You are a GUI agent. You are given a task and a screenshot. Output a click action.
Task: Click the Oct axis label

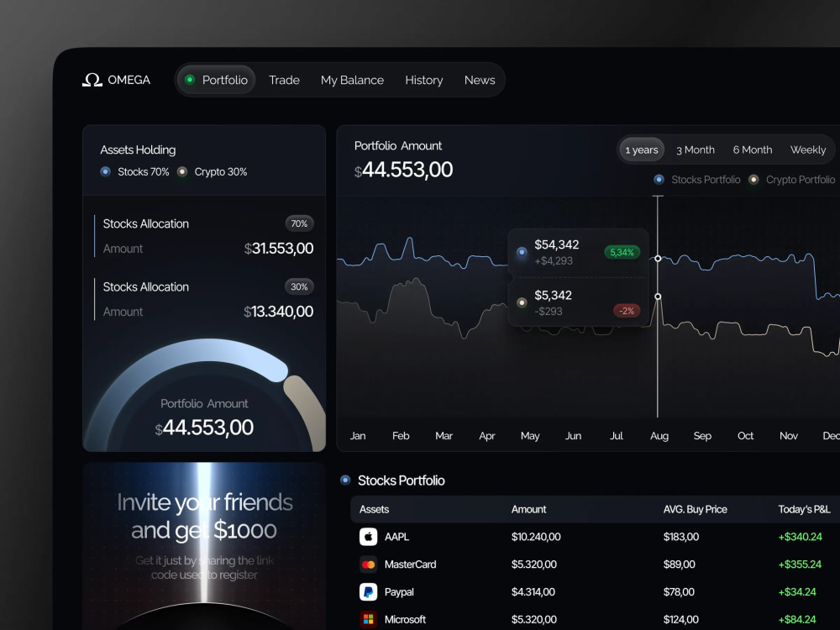click(745, 435)
